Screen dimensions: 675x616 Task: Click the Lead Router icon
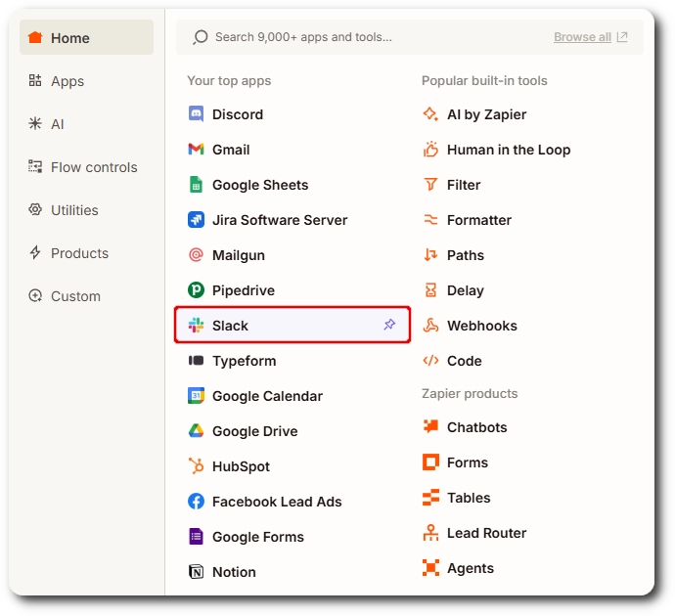430,533
